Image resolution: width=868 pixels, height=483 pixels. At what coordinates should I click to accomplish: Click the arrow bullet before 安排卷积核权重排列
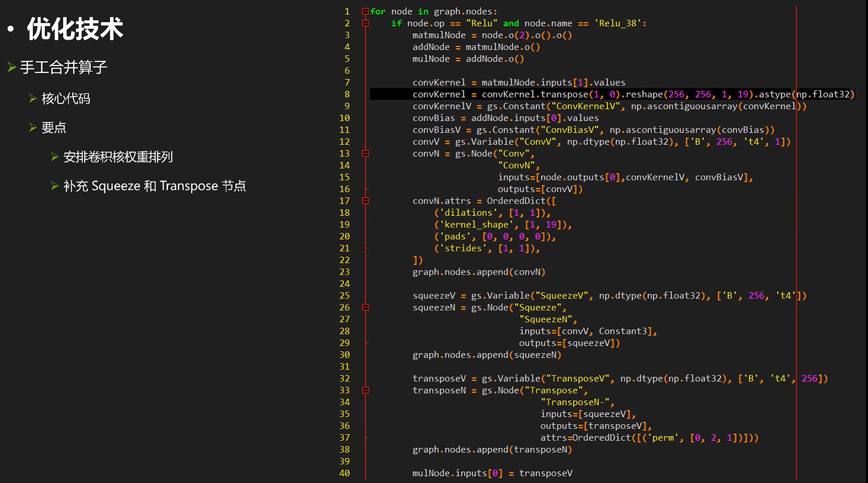[55, 157]
